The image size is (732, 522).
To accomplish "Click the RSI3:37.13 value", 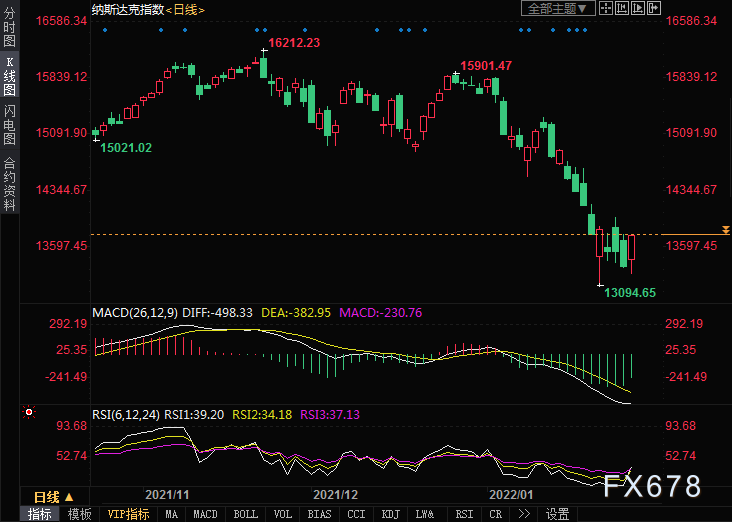I will (x=330, y=415).
